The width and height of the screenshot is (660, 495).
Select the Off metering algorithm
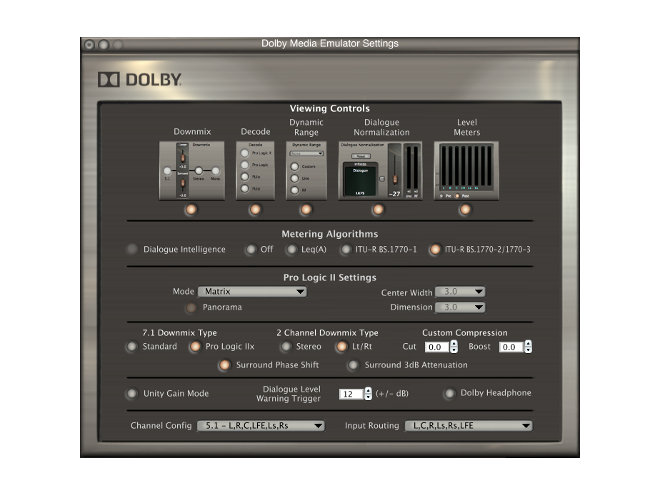(251, 250)
